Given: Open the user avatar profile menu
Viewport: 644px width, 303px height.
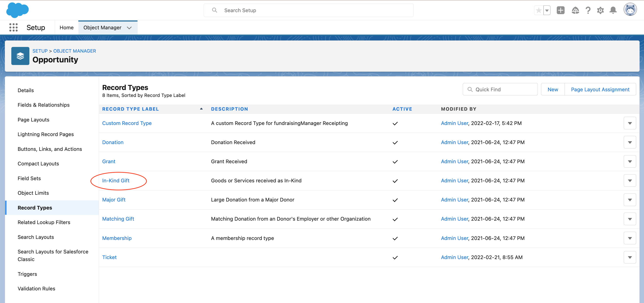Looking at the screenshot, I should pos(630,10).
